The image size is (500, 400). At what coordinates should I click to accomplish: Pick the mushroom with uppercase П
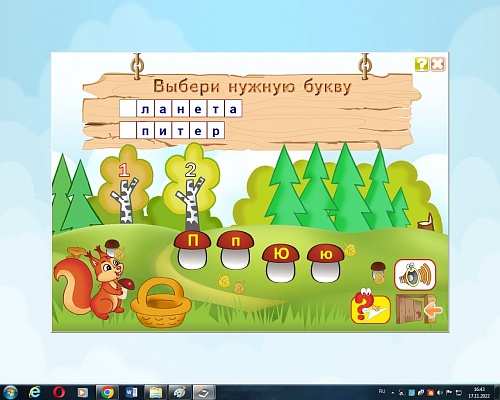[192, 250]
